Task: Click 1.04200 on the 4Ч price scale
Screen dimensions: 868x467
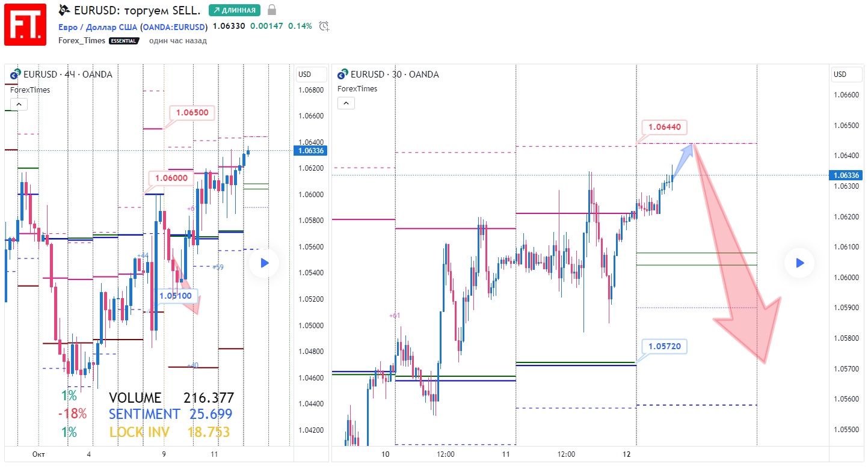Action: [311, 430]
